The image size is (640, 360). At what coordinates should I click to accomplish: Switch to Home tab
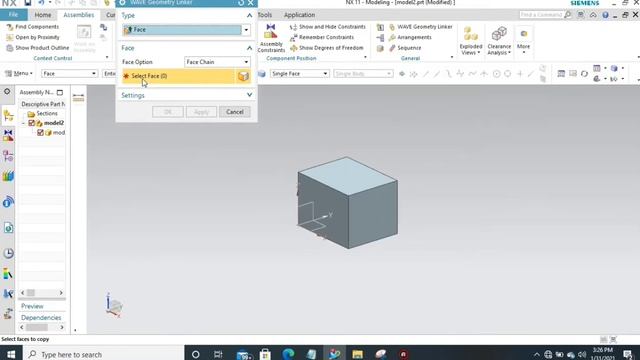pos(42,15)
